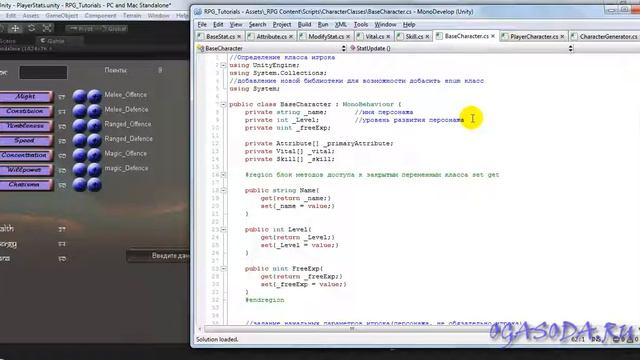
Task: Open MonoDevelop File menu
Action: (202, 24)
